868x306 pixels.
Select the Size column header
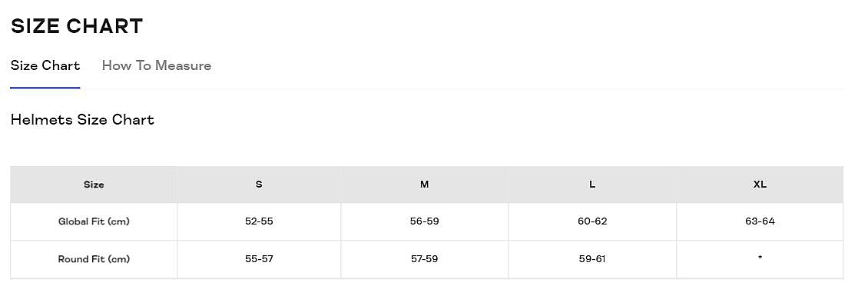94,185
